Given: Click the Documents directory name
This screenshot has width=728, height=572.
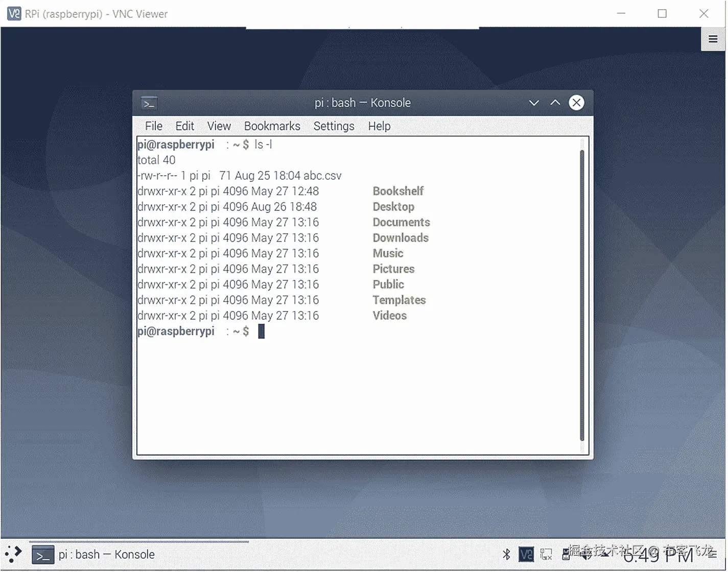Looking at the screenshot, I should (402, 223).
